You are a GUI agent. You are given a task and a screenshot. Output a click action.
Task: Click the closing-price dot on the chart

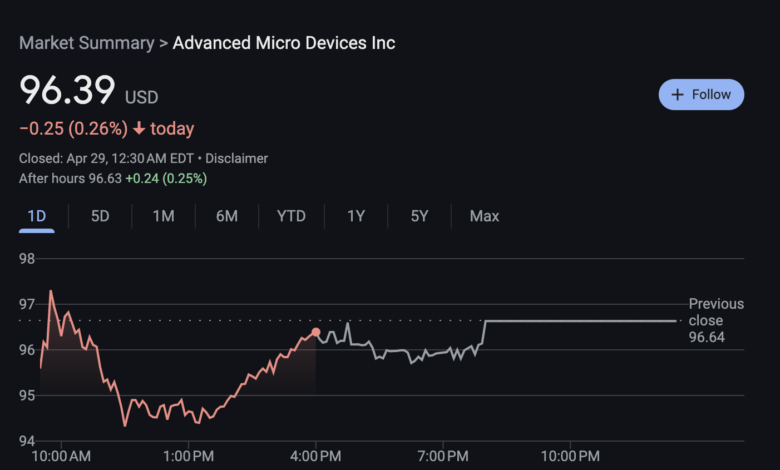316,332
